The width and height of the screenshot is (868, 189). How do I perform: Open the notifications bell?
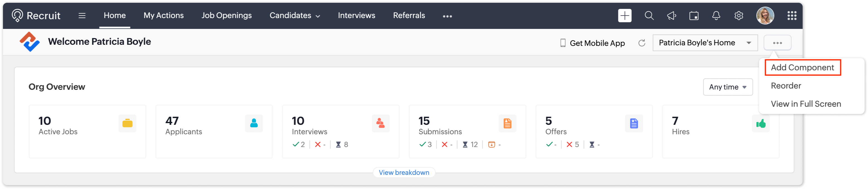(x=716, y=16)
